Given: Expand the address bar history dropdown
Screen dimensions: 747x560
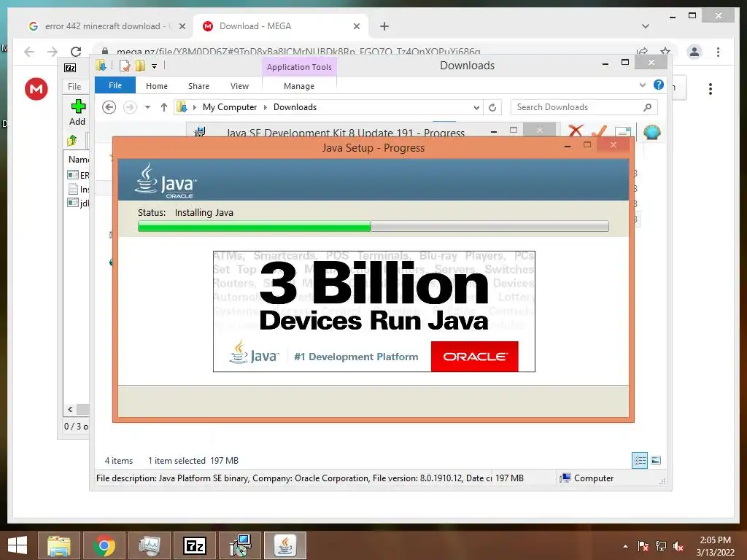Looking at the screenshot, I should click(x=476, y=108).
